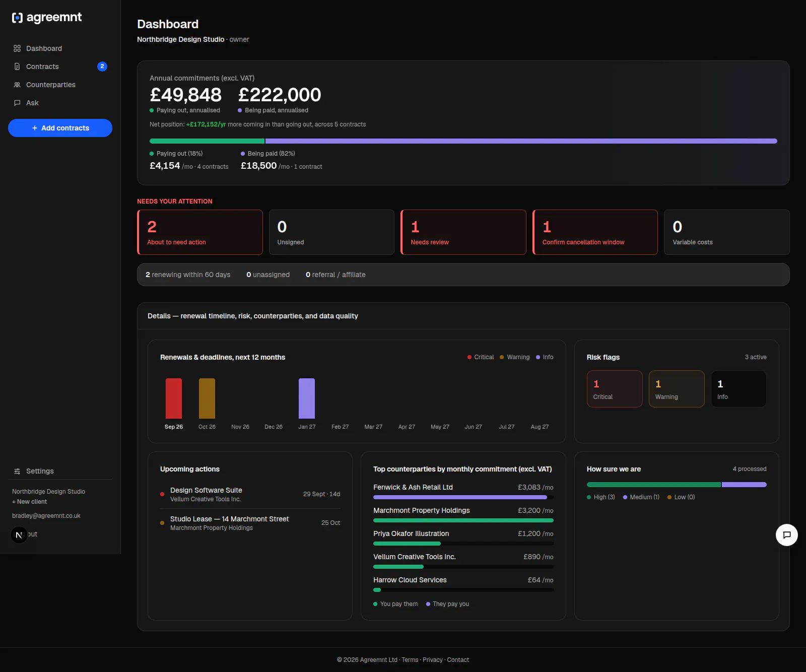Image resolution: width=806 pixels, height=672 pixels.
Task: Click the + New client link
Action: [29, 502]
